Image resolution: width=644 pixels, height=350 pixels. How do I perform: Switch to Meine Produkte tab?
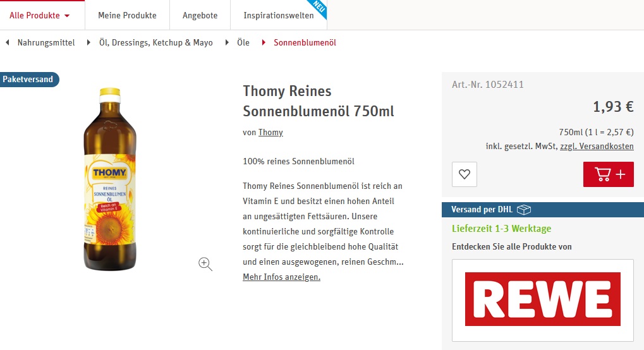click(x=127, y=15)
